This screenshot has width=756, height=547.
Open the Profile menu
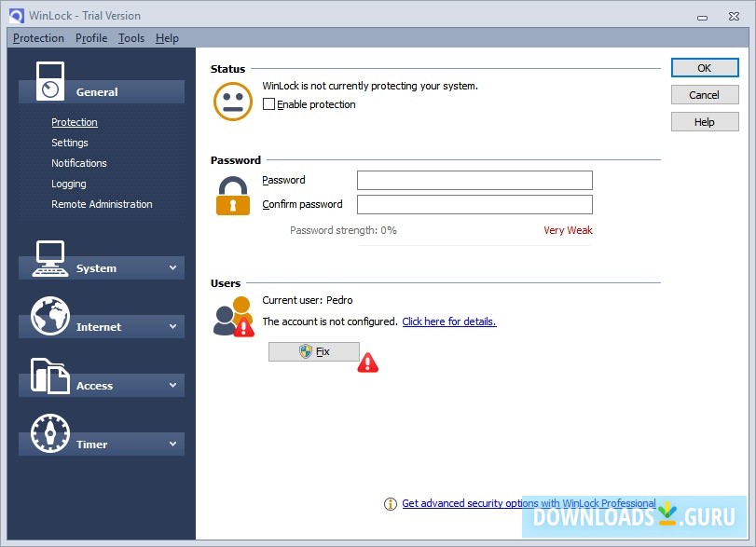(x=91, y=38)
